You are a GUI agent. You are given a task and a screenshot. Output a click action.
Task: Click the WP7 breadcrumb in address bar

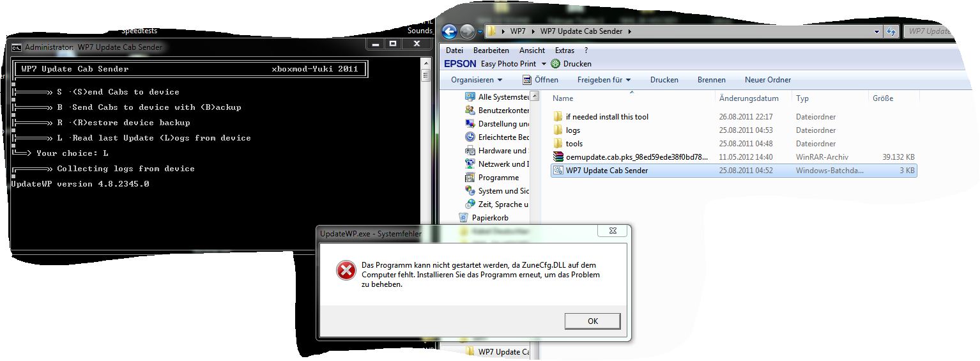pos(517,31)
